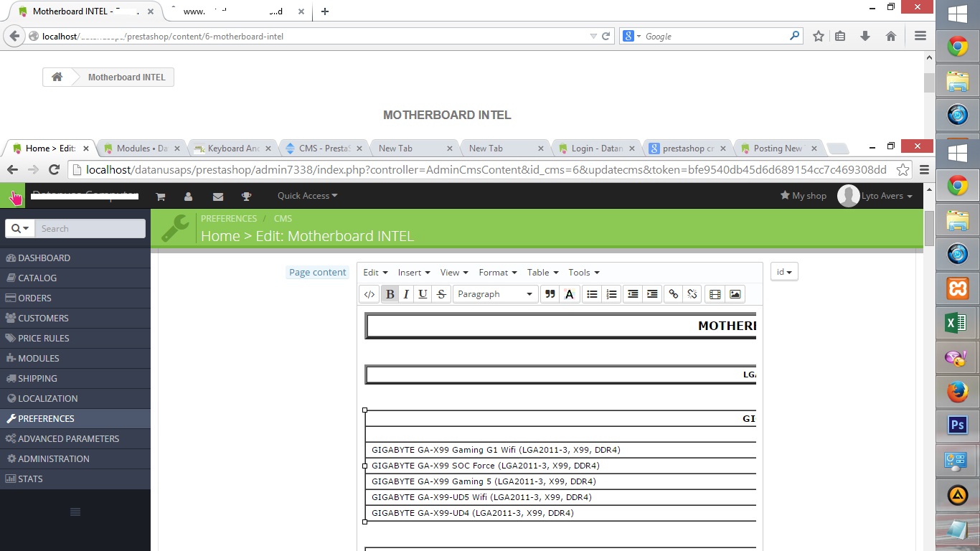Click the Firefox toolbar home icon
The image size is (980, 551).
click(x=891, y=36)
